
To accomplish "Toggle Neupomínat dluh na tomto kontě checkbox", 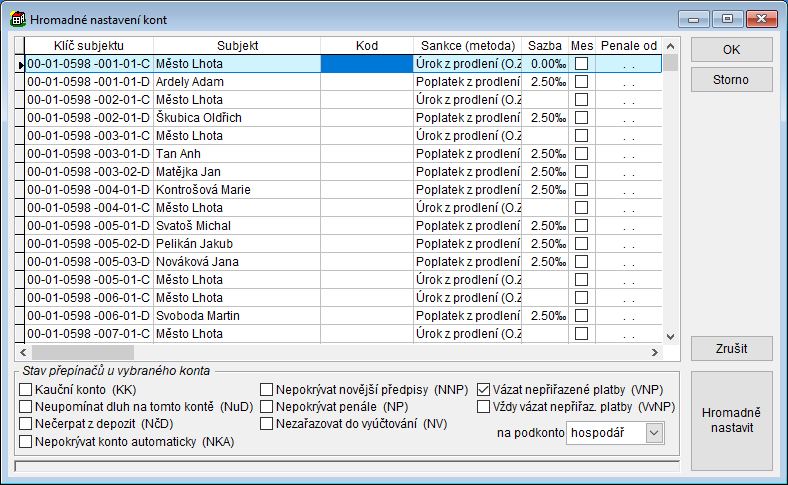I will click(26, 406).
